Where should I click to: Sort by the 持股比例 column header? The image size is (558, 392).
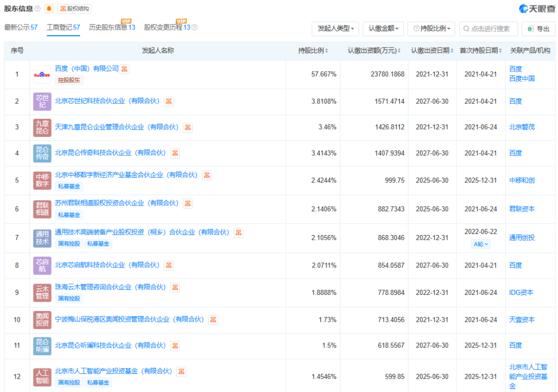point(313,51)
